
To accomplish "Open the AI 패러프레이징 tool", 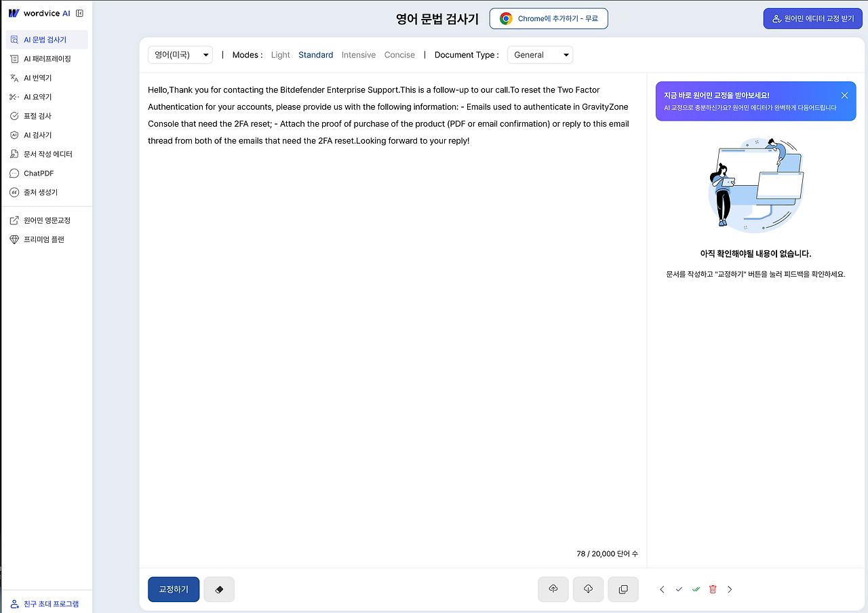I will click(45, 58).
